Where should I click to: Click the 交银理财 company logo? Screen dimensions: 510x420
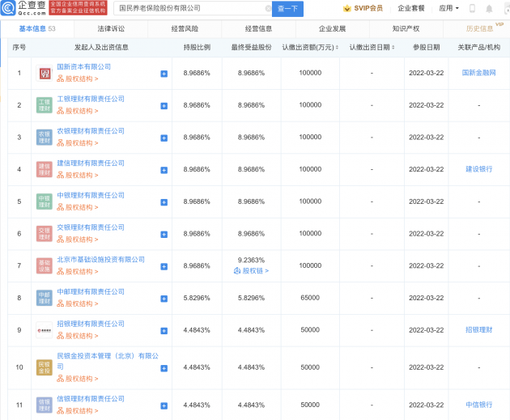pos(45,234)
